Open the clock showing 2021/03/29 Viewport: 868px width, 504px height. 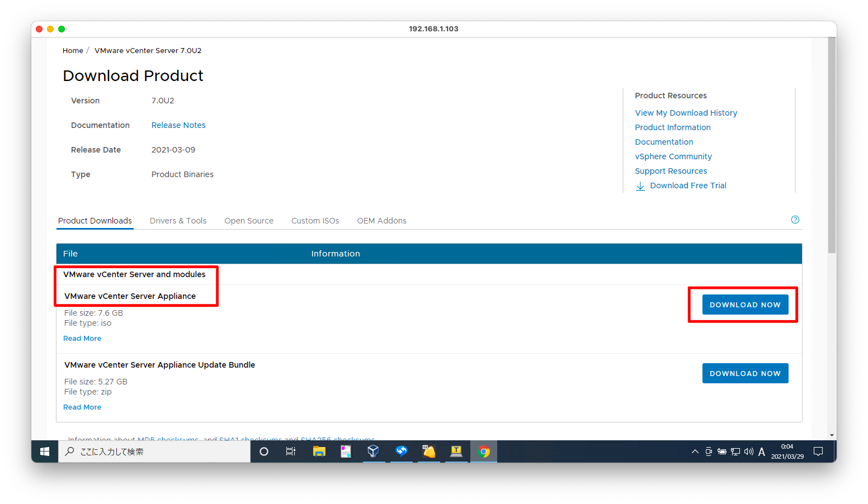pos(787,451)
